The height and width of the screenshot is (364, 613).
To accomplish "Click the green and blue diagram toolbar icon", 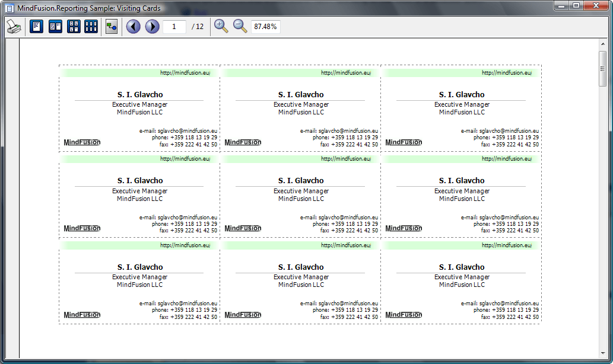I will [x=112, y=27].
